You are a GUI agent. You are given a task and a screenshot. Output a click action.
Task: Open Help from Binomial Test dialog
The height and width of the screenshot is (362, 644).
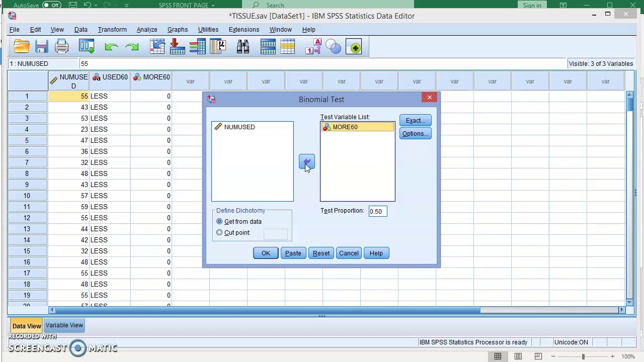(x=376, y=253)
